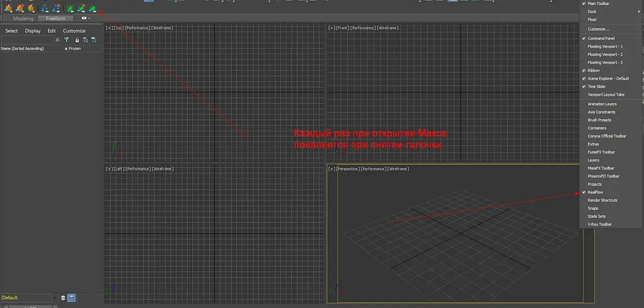The width and height of the screenshot is (644, 308).
Task: Click the first blue RealFlow particles icon
Action: click(45, 8)
